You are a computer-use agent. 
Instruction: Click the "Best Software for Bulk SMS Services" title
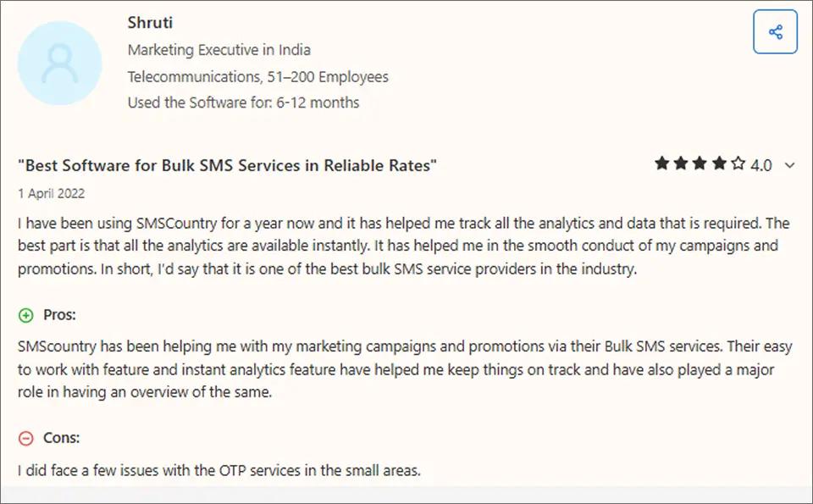pyautogui.click(x=228, y=165)
